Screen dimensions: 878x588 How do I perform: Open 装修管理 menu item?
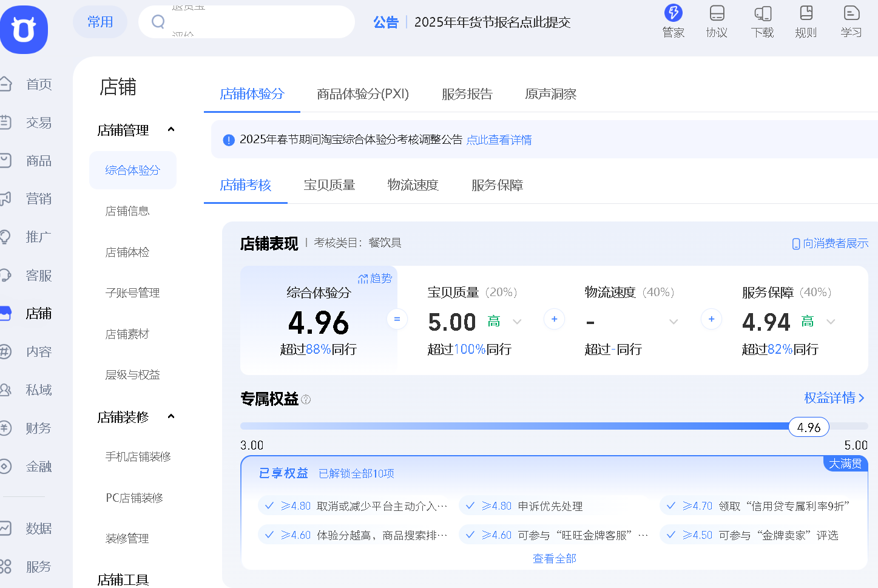pyautogui.click(x=127, y=539)
